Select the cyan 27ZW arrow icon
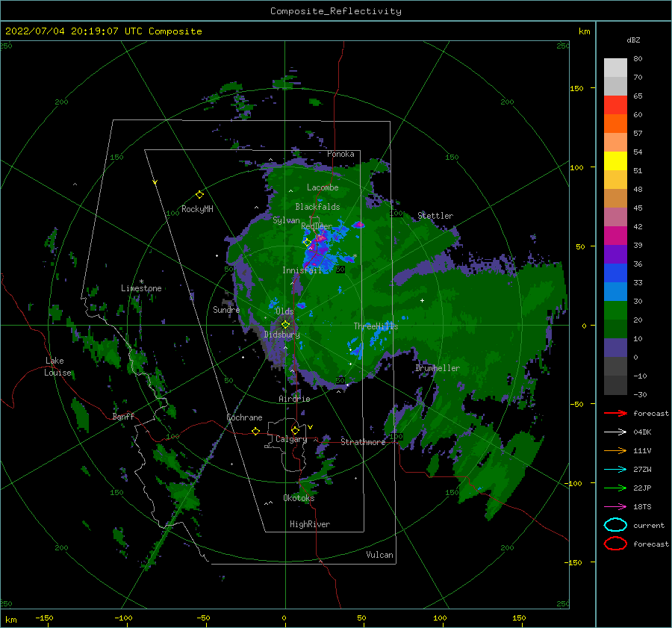672x628 pixels. pyautogui.click(x=615, y=470)
